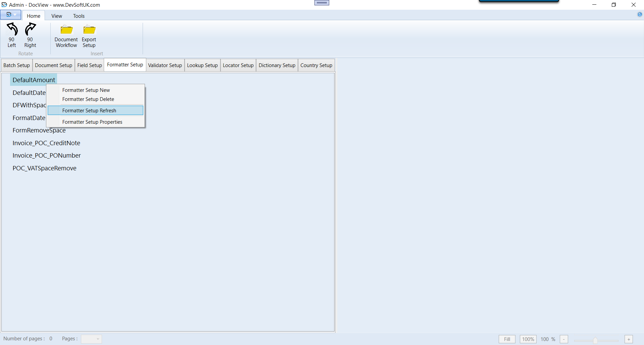Open the application menu button
644x345 pixels.
10,15
